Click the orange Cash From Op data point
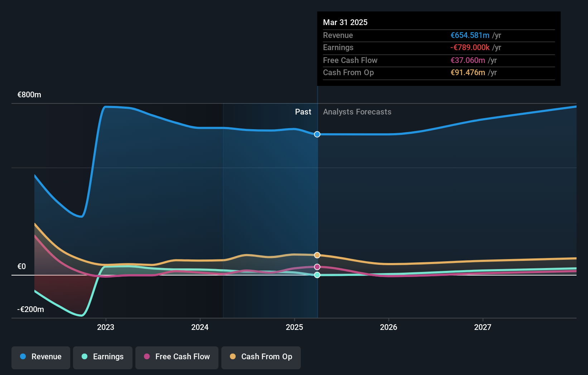Image resolution: width=588 pixels, height=375 pixels. click(317, 255)
